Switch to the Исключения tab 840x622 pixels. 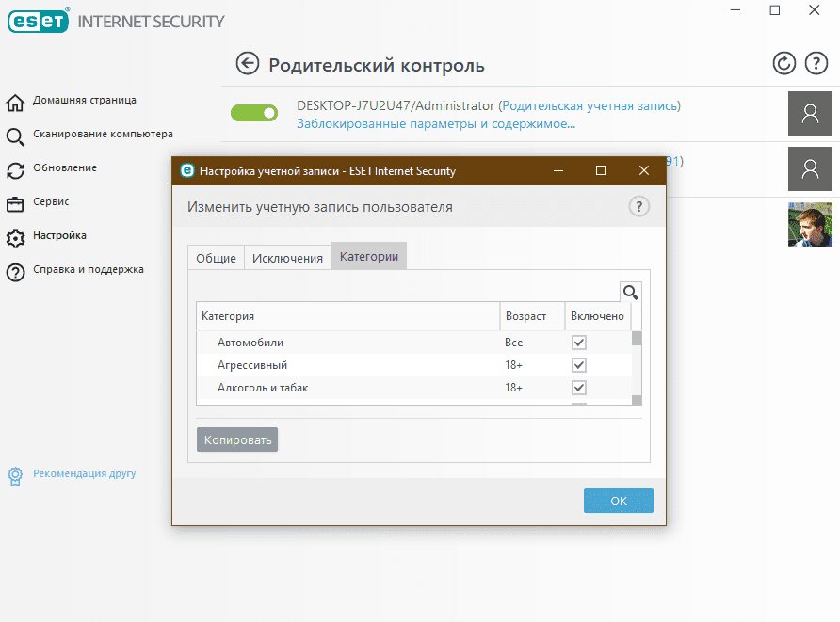click(x=287, y=258)
